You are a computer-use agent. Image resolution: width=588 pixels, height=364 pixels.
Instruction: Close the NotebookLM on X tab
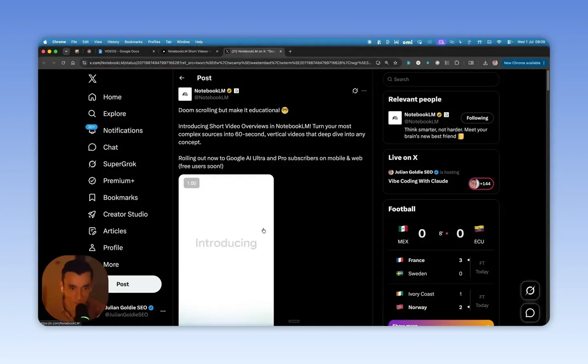click(281, 51)
